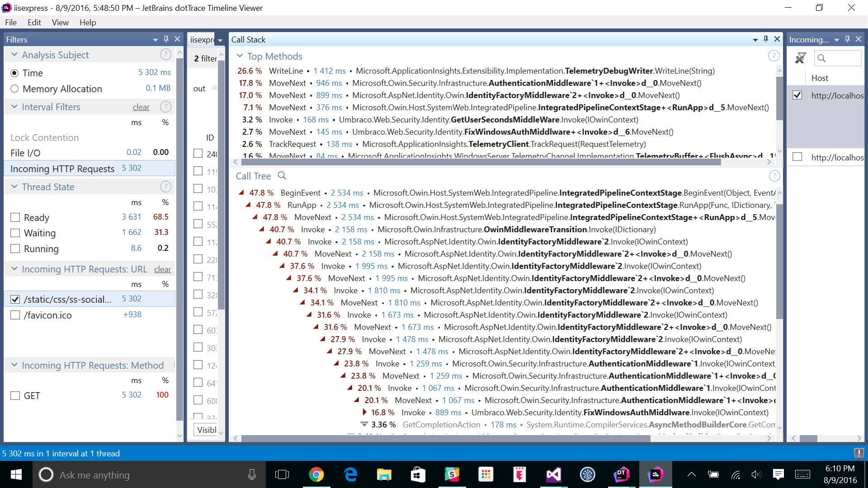Collapse Incoming HTTP Requests: Method section
The height and width of the screenshot is (488, 868).
point(14,365)
